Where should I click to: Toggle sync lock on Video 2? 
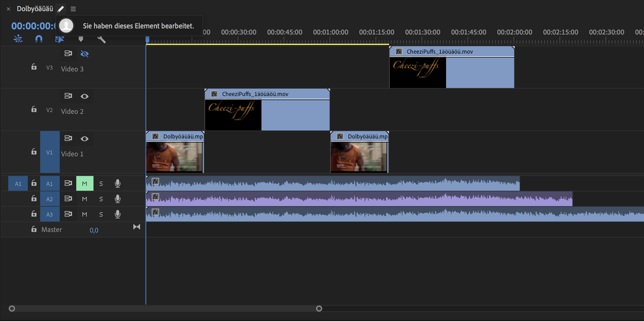[x=68, y=96]
